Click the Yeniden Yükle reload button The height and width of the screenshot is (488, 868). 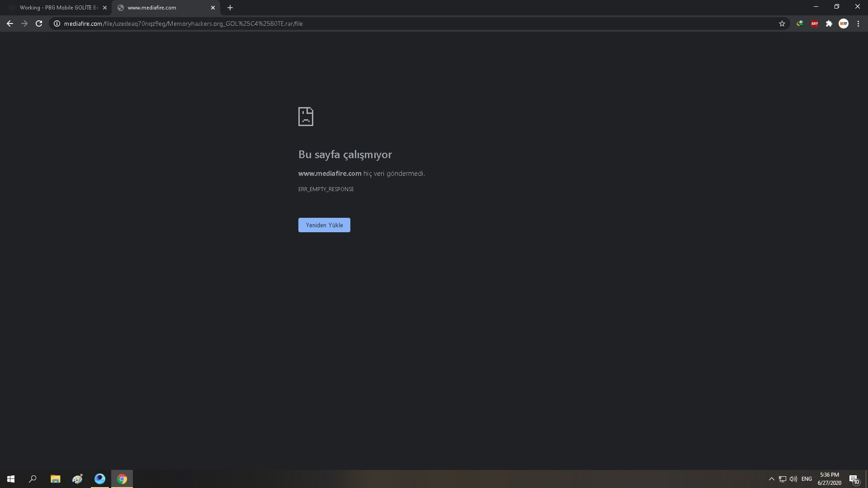tap(324, 225)
